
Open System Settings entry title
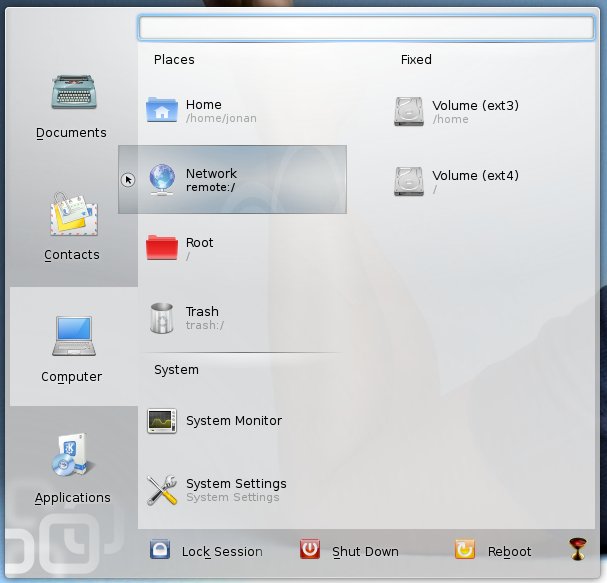pyautogui.click(x=236, y=484)
